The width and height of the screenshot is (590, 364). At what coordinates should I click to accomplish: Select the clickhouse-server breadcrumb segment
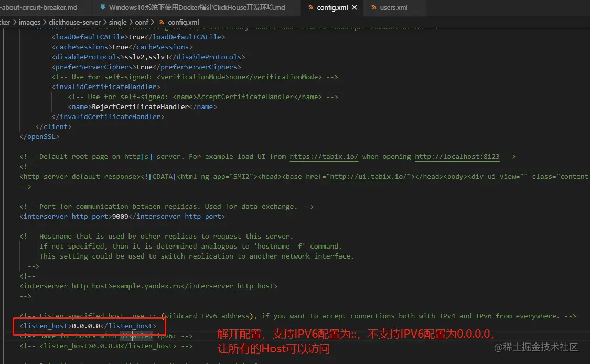tap(74, 22)
